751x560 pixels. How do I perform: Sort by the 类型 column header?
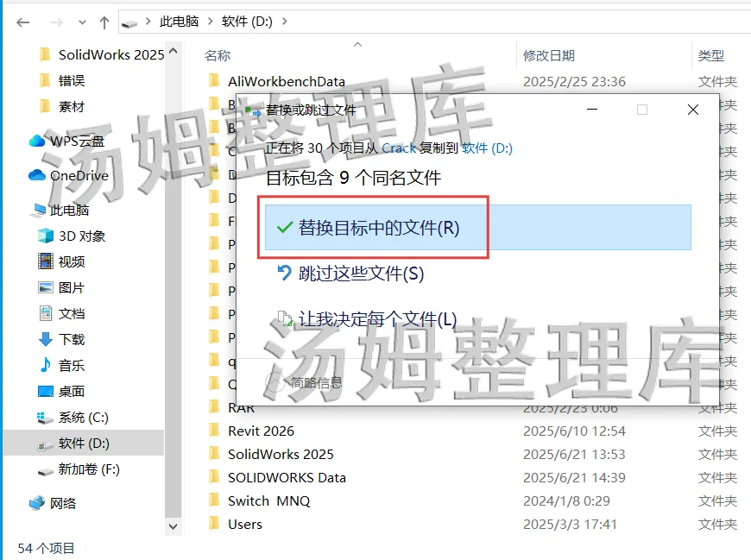pyautogui.click(x=711, y=55)
